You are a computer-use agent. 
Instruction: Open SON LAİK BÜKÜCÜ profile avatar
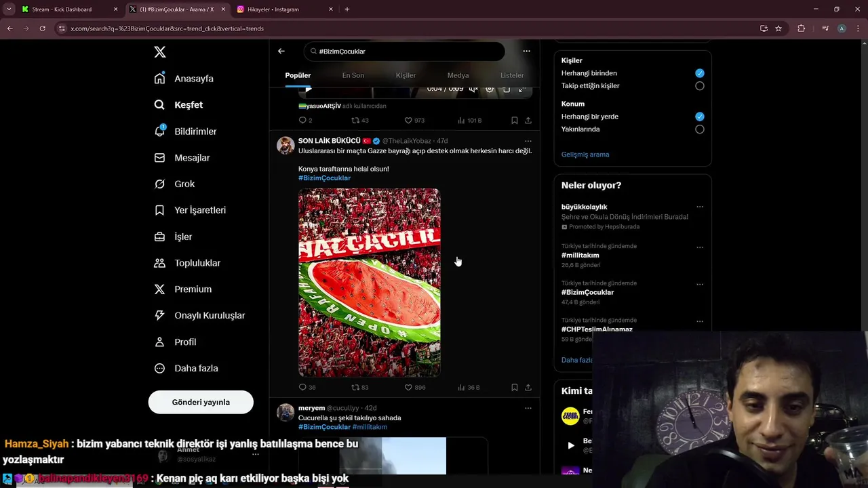point(285,145)
